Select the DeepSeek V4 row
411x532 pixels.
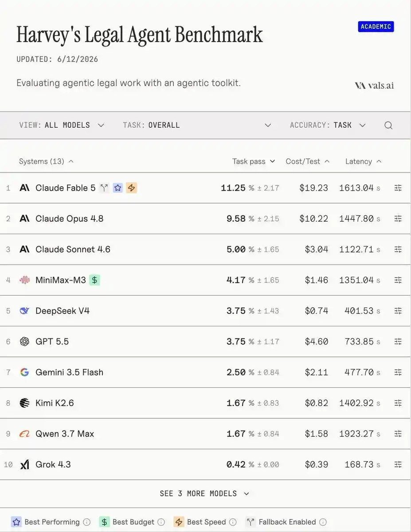pyautogui.click(x=205, y=311)
